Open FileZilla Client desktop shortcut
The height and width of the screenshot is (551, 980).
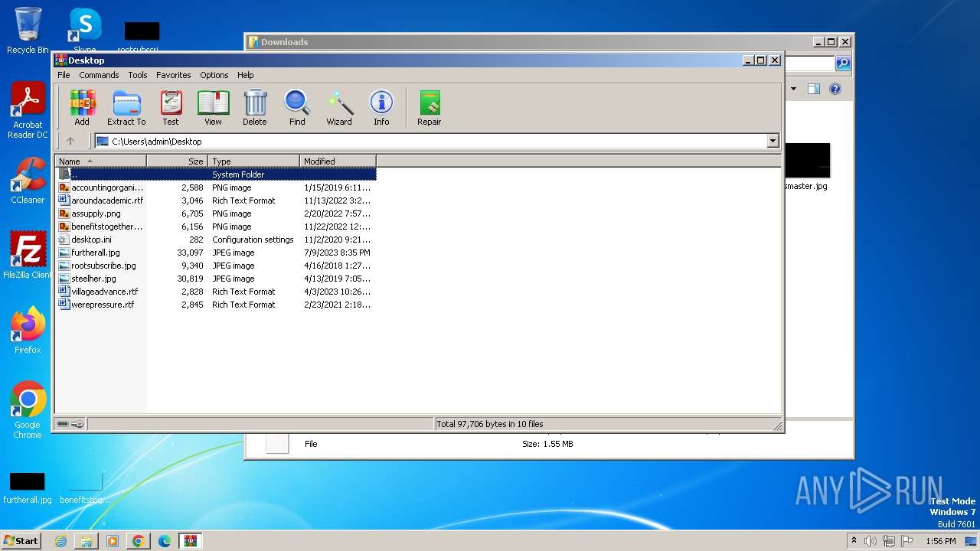[x=28, y=256]
